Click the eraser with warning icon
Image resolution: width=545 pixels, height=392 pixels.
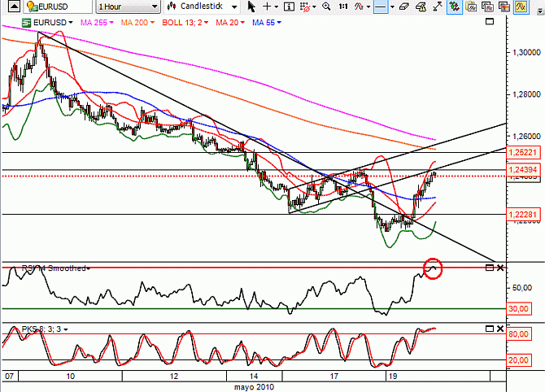click(421, 7)
